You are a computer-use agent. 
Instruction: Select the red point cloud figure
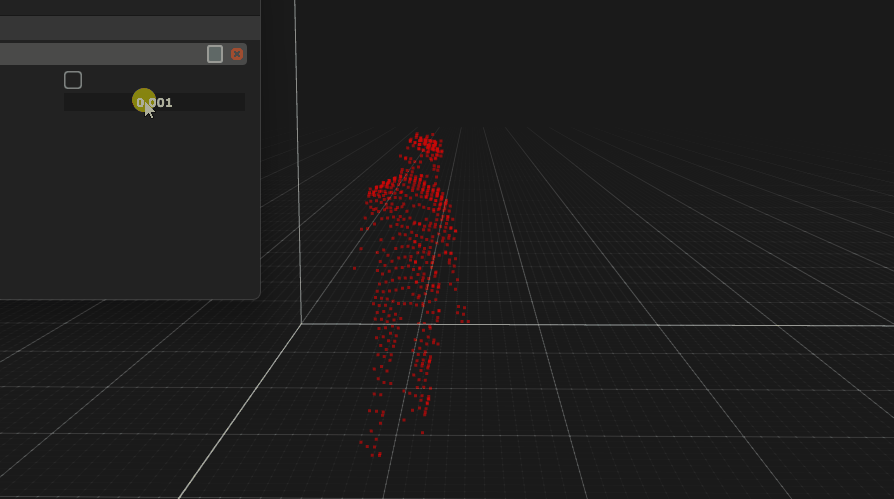[412, 294]
